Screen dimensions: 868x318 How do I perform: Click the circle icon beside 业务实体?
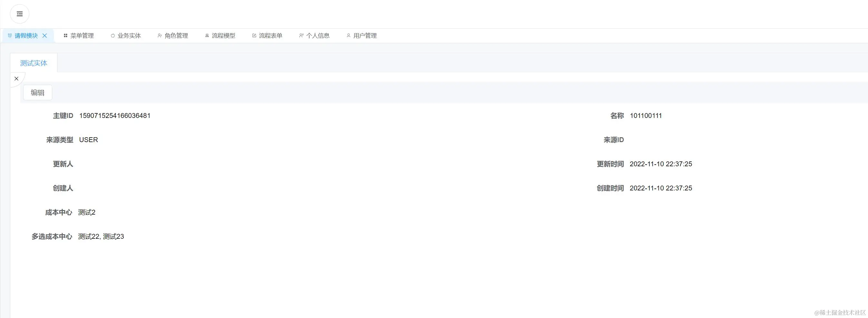click(x=113, y=35)
